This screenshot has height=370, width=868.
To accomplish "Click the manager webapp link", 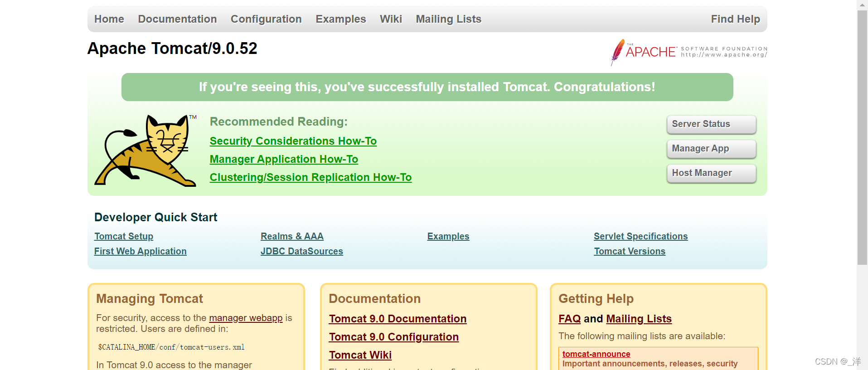I will click(x=246, y=318).
